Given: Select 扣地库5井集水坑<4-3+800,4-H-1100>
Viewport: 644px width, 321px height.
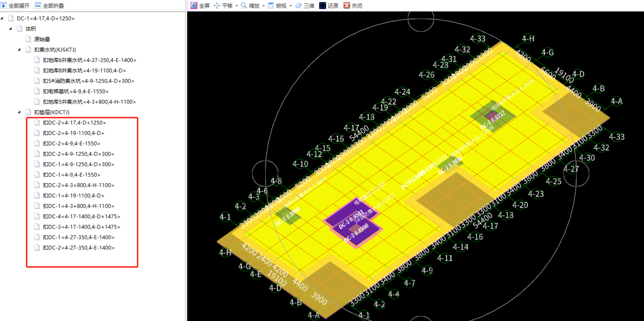Looking at the screenshot, I should 89,102.
